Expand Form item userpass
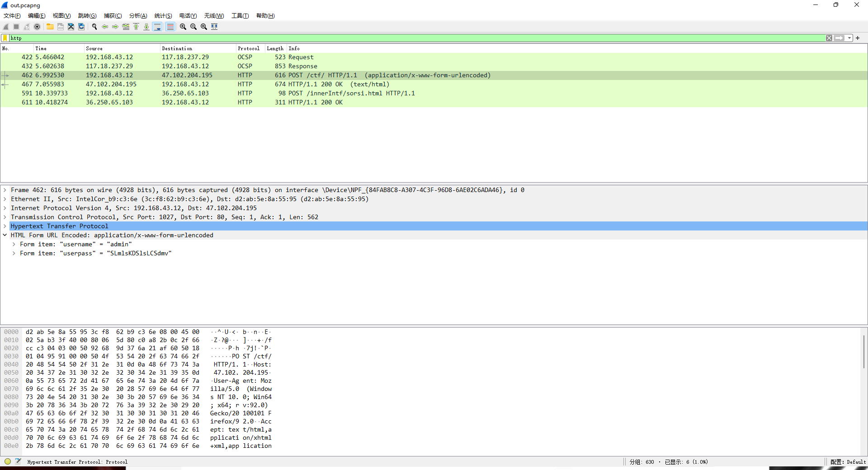This screenshot has width=868, height=470. 14,254
